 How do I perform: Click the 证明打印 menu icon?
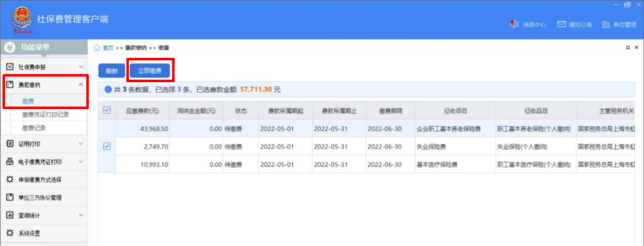10,144
